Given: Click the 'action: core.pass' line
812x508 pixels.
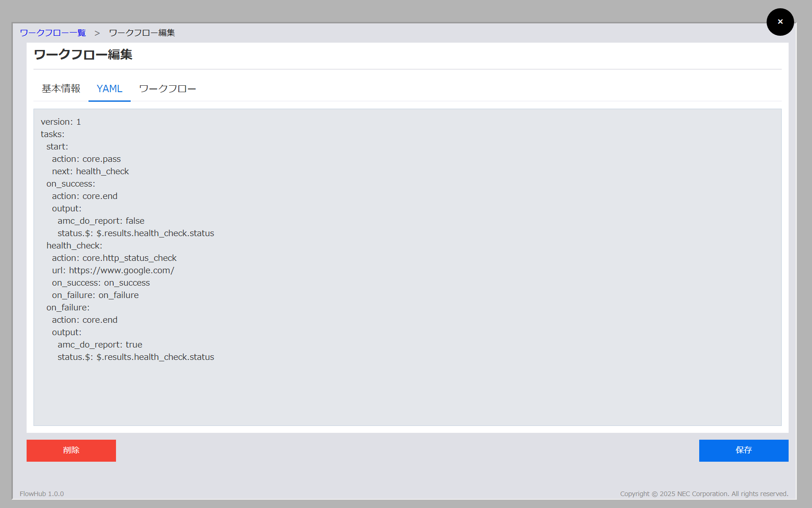Looking at the screenshot, I should pyautogui.click(x=86, y=159).
